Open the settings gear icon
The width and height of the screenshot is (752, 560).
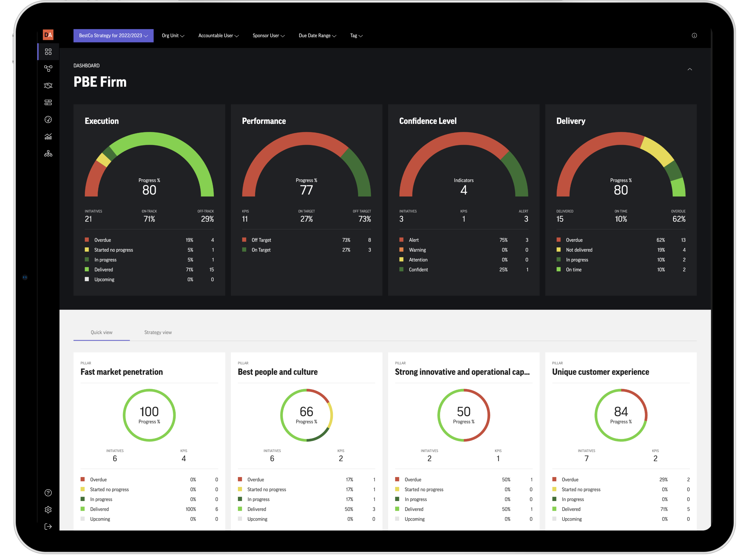[48, 510]
